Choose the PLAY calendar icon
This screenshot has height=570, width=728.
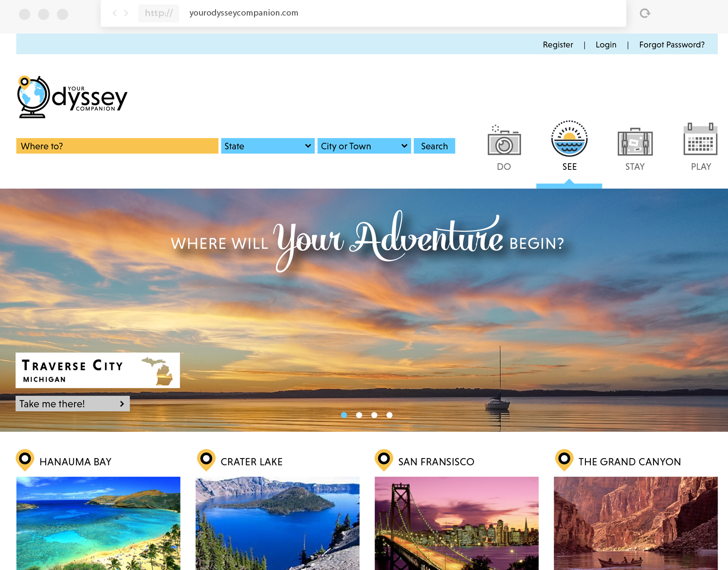tap(701, 139)
